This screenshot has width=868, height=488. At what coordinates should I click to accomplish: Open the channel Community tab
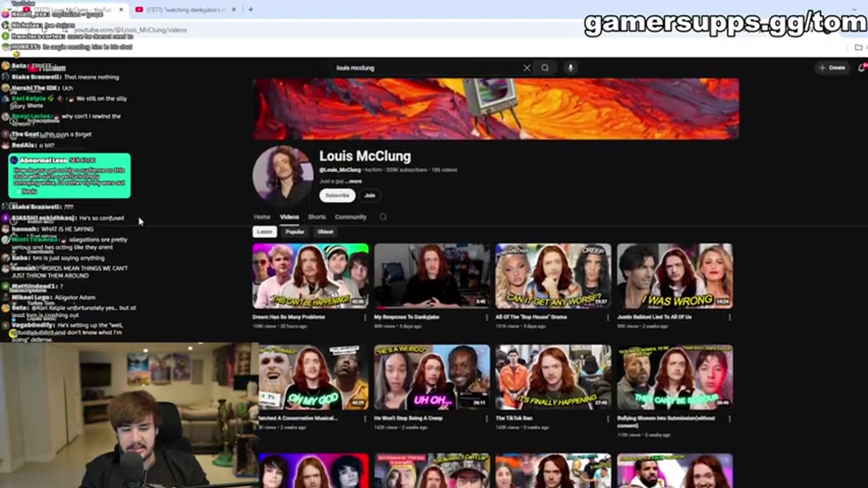[351, 217]
